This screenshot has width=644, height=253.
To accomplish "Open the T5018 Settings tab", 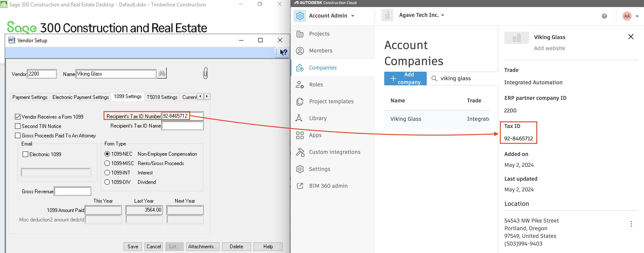I will [162, 97].
